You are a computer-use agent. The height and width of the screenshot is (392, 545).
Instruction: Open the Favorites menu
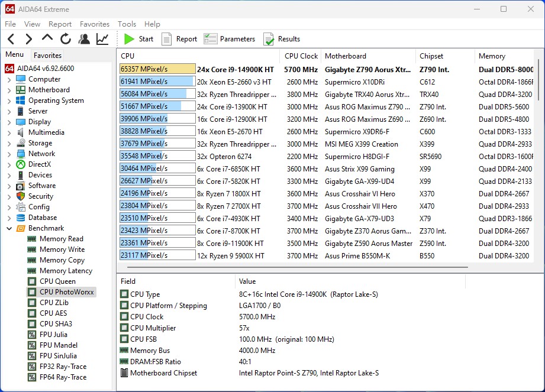[x=95, y=24]
